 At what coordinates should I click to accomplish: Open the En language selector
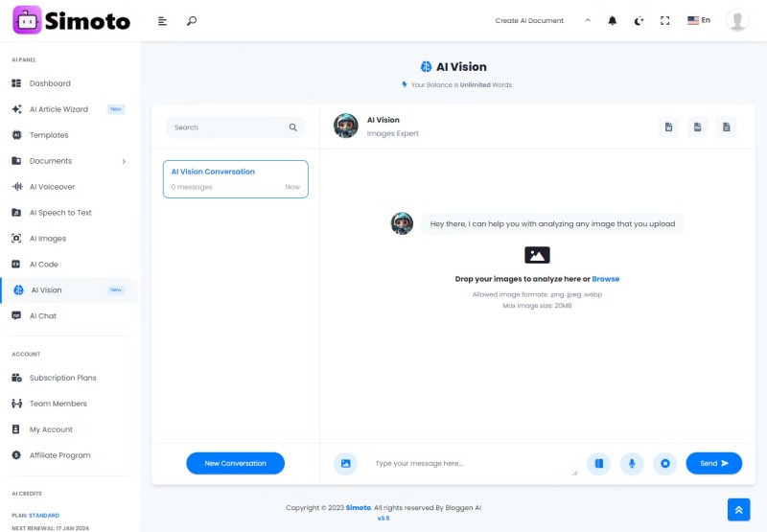(699, 20)
